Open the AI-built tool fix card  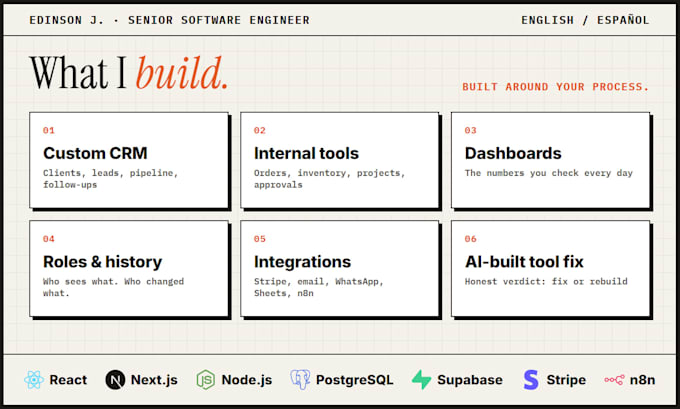[551, 269]
